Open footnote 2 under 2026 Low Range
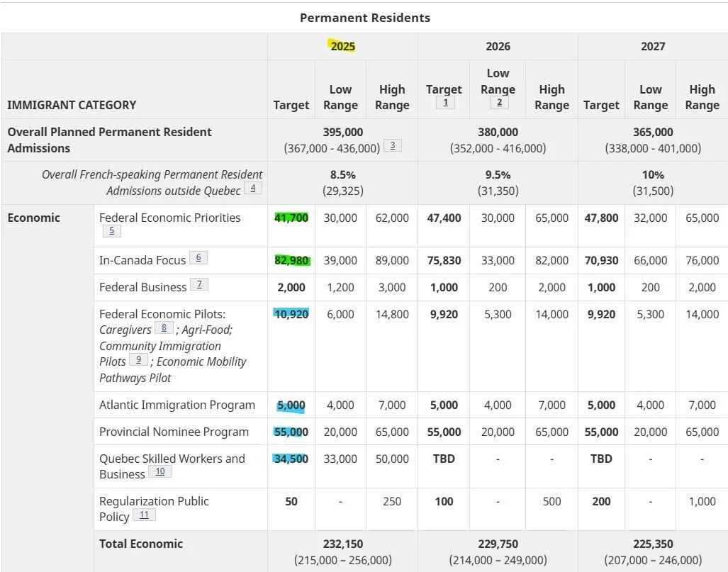728x572 pixels. click(x=498, y=102)
